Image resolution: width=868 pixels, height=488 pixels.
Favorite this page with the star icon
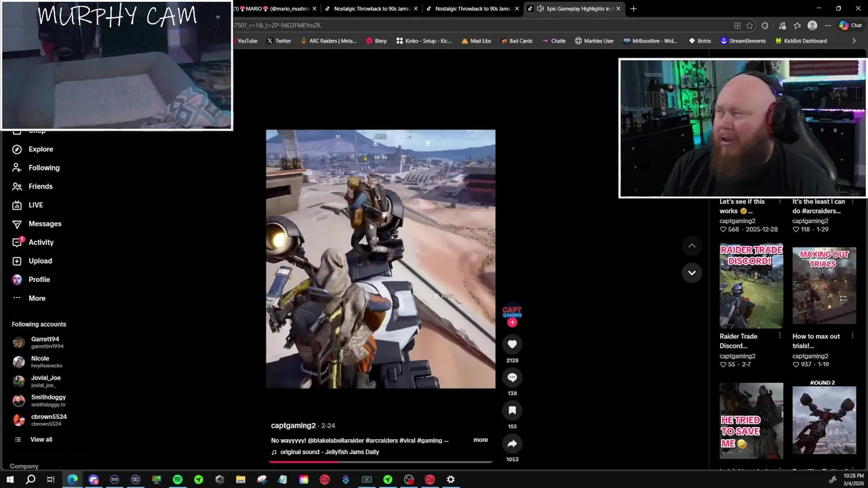point(749,26)
